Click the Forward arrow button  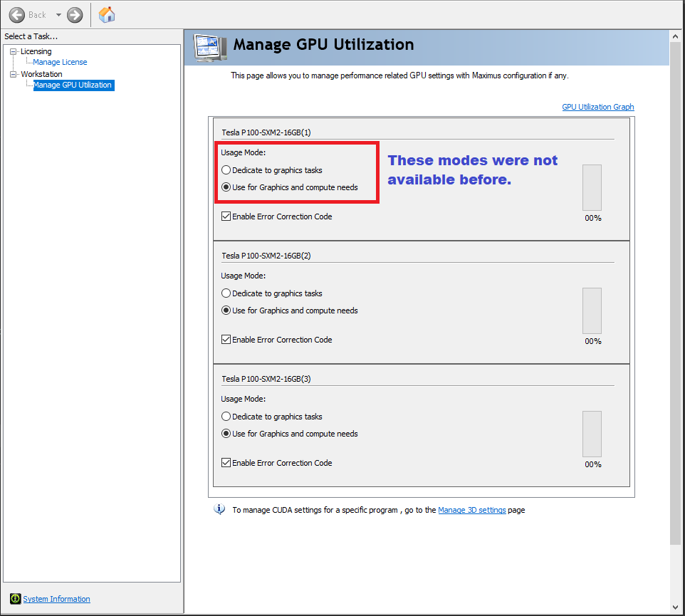click(75, 15)
